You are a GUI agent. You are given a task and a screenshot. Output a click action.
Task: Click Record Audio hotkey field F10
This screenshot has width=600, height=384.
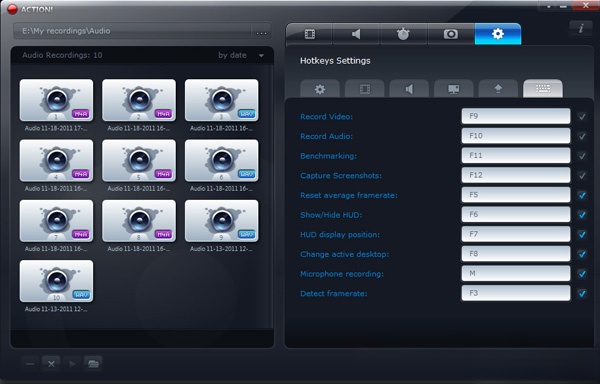tap(516, 136)
